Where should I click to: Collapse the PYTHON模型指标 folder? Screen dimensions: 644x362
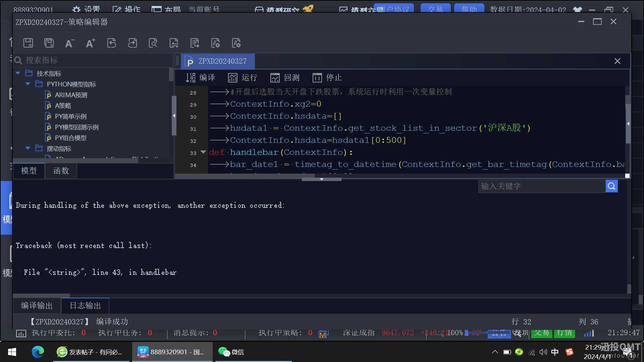pyautogui.click(x=28, y=84)
